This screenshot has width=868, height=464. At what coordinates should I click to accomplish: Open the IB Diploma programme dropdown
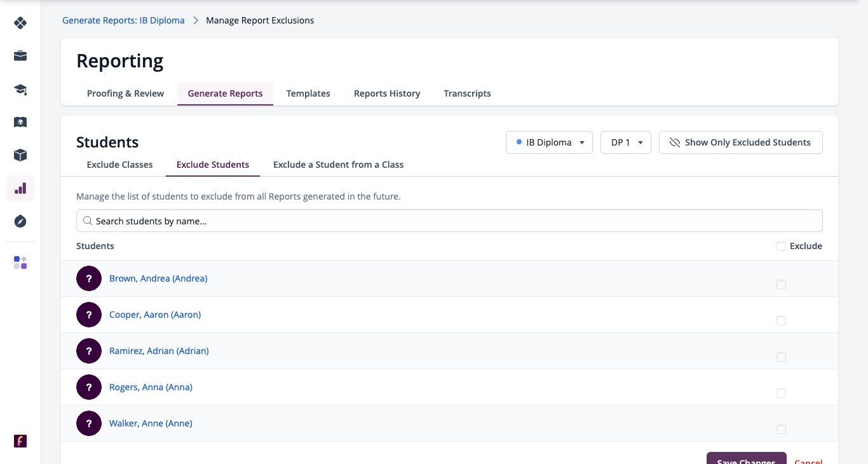point(549,142)
